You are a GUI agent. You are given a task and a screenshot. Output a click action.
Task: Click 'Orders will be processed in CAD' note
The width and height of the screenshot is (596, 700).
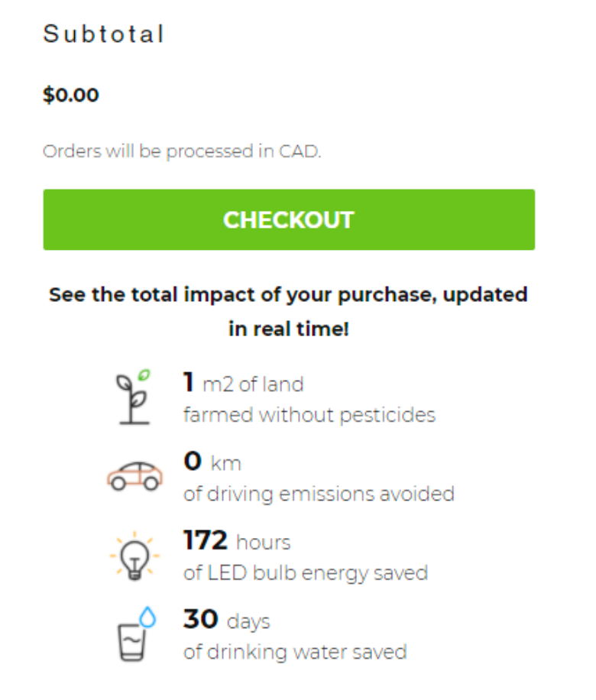pos(182,151)
